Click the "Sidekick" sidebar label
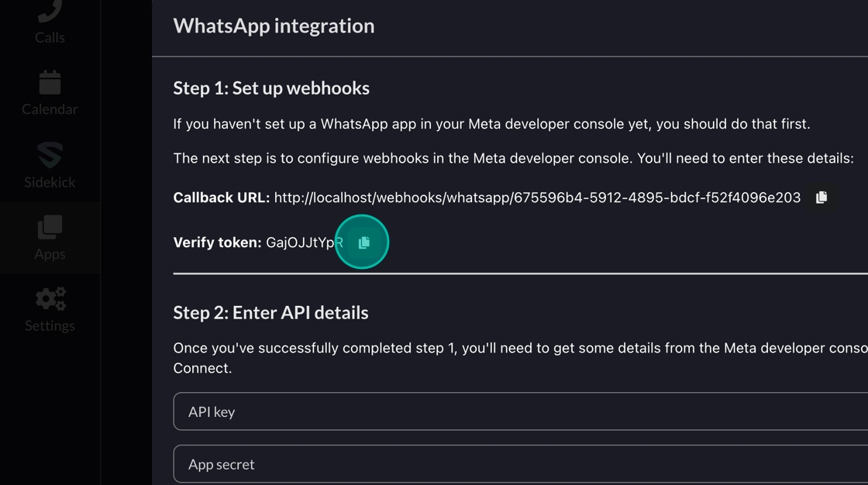 pyautogui.click(x=50, y=183)
